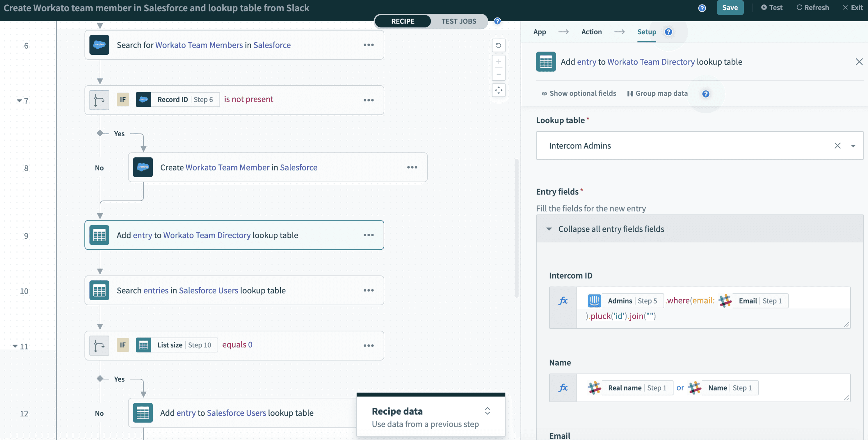Click the Real name Step 1 data pill

click(x=630, y=388)
